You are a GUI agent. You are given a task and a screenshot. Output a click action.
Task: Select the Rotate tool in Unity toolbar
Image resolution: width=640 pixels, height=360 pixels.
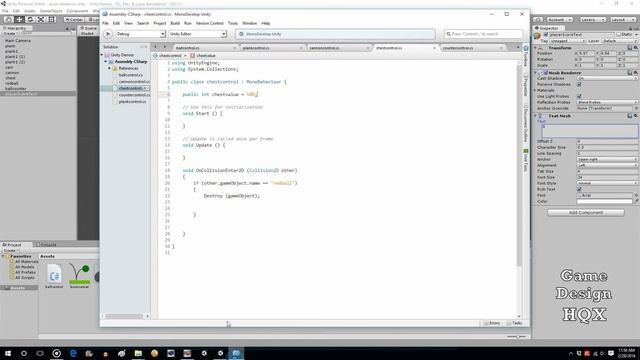(x=30, y=19)
